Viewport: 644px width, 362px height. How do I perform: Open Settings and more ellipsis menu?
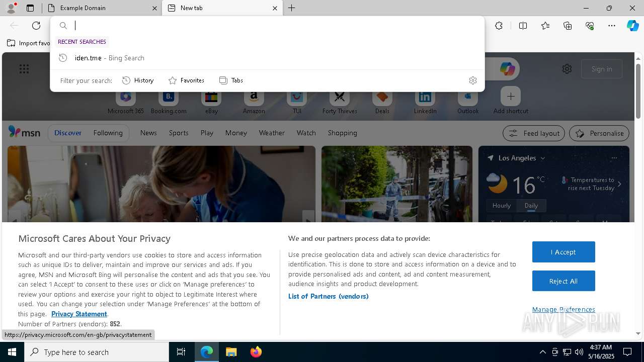[612, 26]
